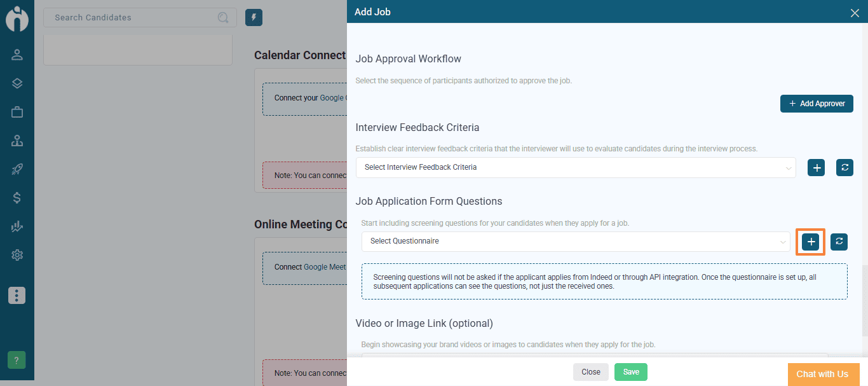Viewport: 868px width, 386px height.
Task: Open Chat with Us widget
Action: coord(822,374)
